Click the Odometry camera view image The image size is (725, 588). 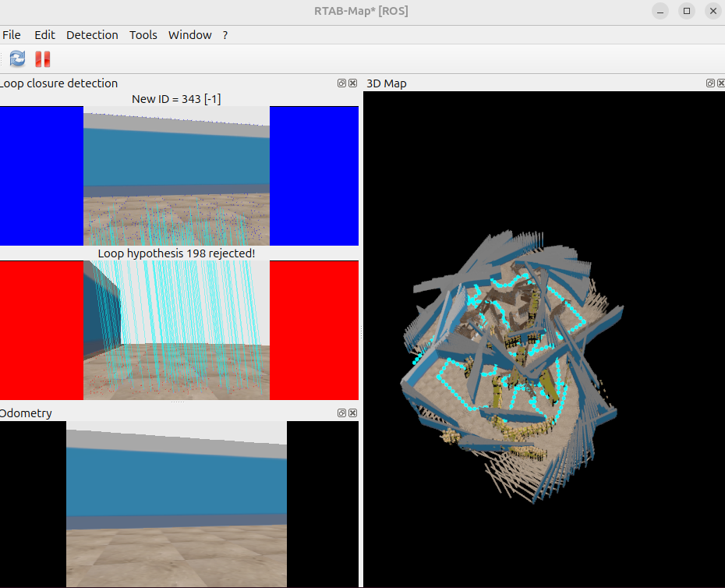point(176,504)
